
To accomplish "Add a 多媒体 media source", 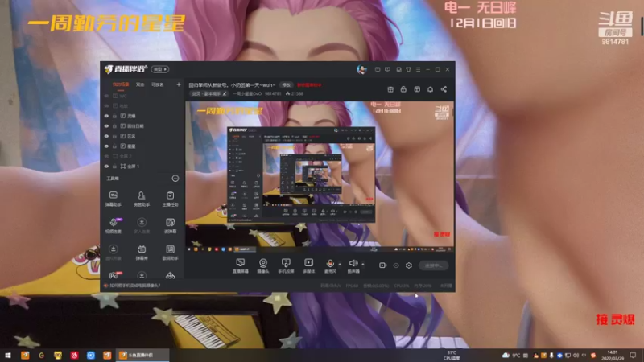I will click(308, 265).
